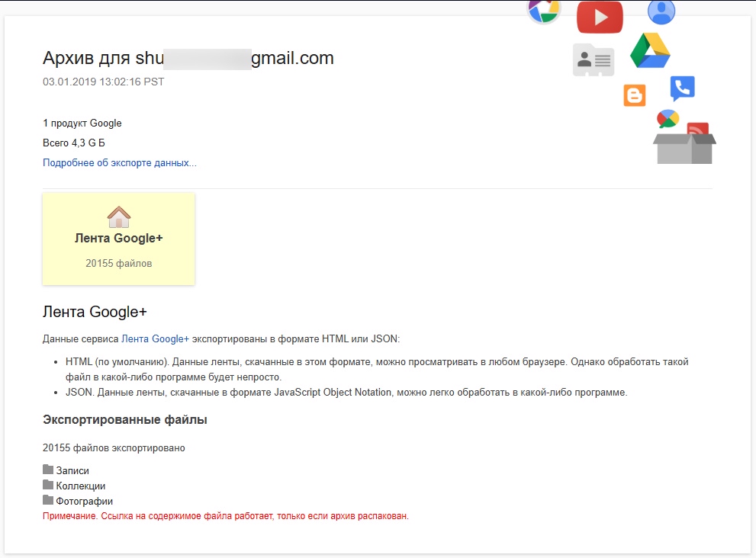Select the yellow 'Лента Google+' product card

point(118,239)
